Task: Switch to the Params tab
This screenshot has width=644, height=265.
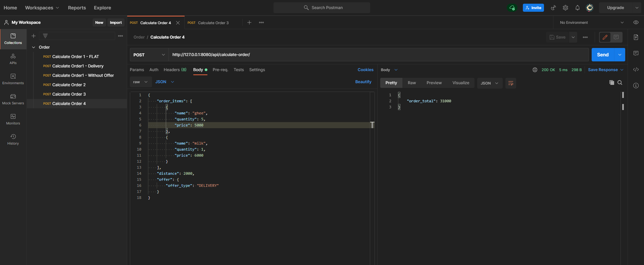Action: pos(137,70)
